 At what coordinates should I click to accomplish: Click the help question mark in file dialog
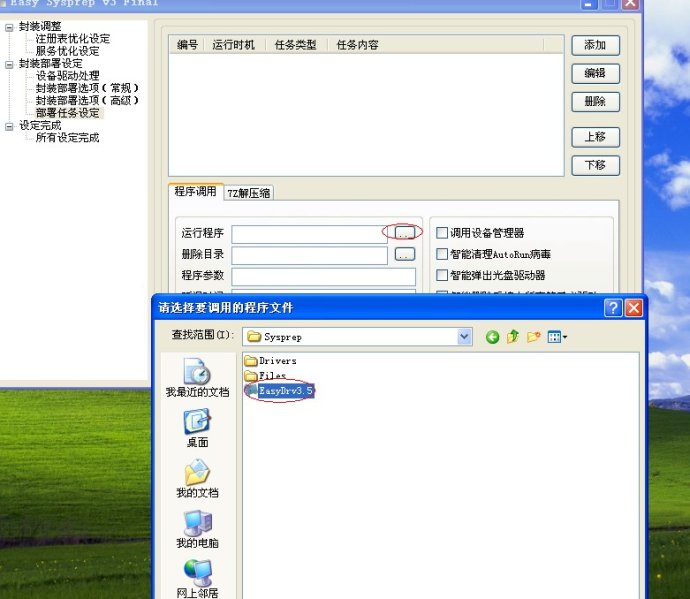pos(613,308)
